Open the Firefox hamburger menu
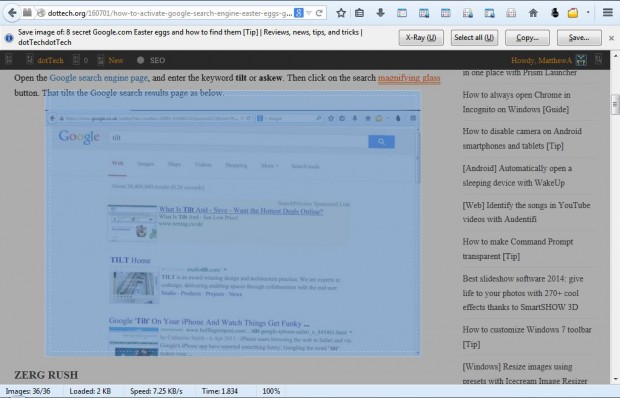 pyautogui.click(x=608, y=13)
